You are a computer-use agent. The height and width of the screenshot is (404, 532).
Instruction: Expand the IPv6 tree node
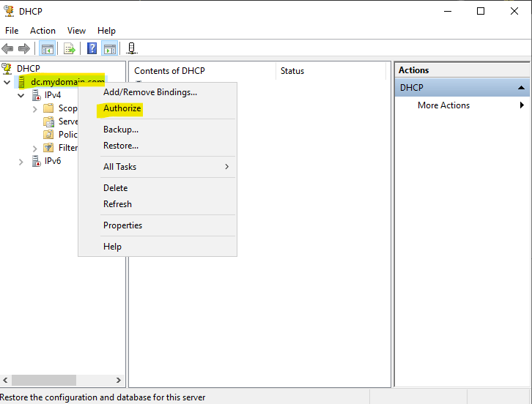pos(21,161)
